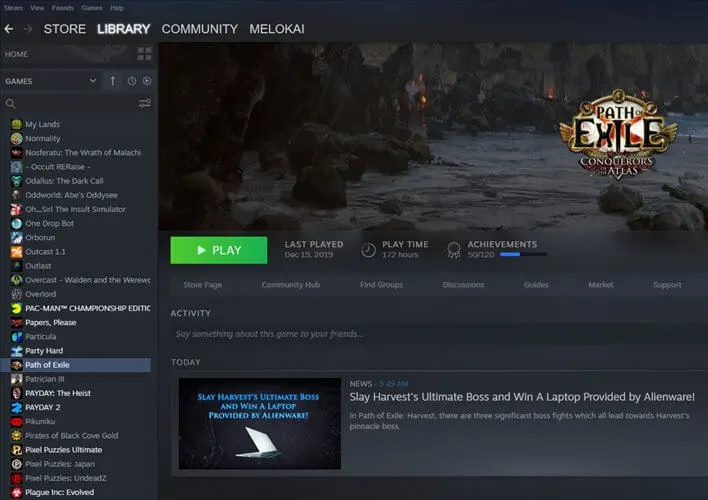Image resolution: width=708 pixels, height=500 pixels.
Task: Toggle the ready to play filter
Action: (147, 80)
